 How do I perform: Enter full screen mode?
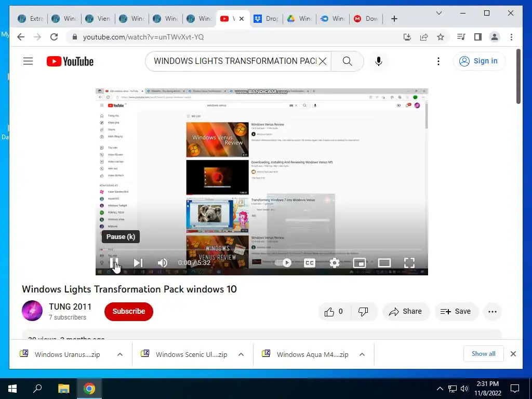tap(409, 262)
